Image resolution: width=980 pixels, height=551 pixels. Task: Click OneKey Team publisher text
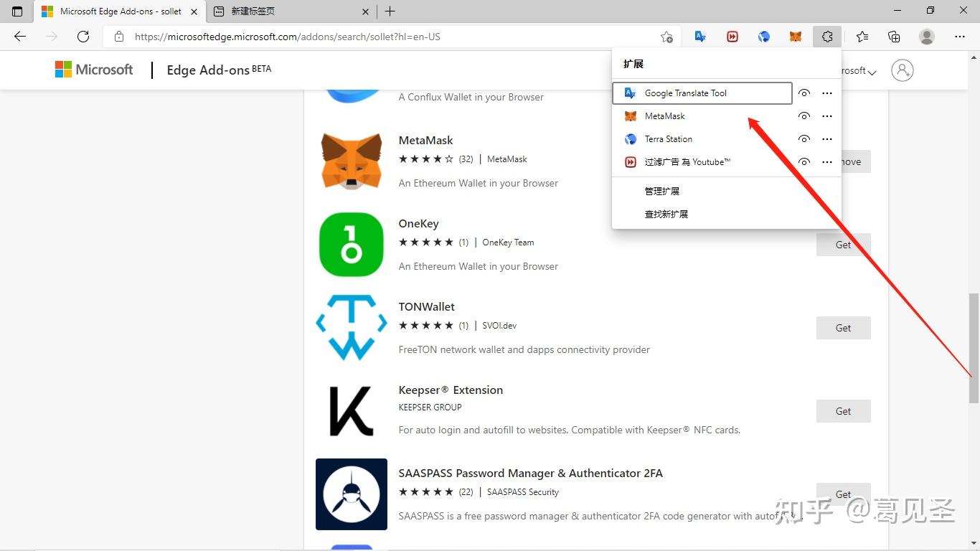pyautogui.click(x=508, y=242)
